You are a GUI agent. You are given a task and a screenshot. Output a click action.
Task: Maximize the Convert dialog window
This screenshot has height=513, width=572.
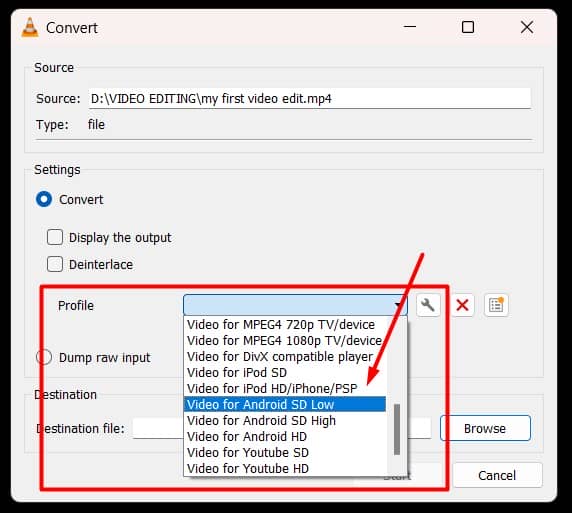(468, 27)
